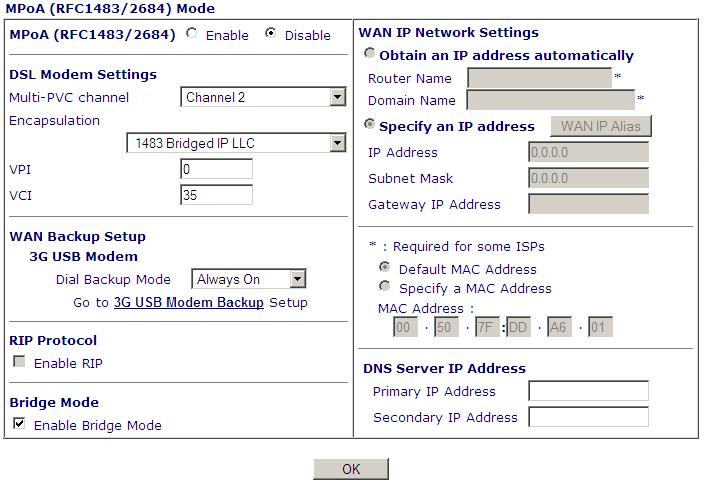Choose Specify a MAC Address option

tap(385, 288)
